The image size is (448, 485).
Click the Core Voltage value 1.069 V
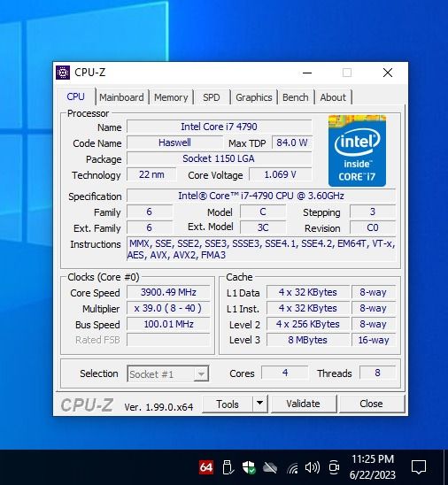[281, 174]
